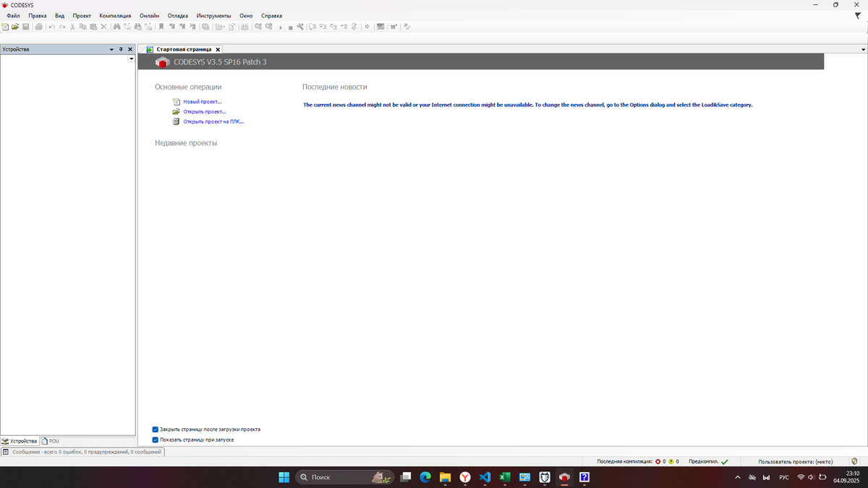Image resolution: width=868 pixels, height=488 pixels.
Task: Click the РУС language indicator in tray
Action: [784, 478]
